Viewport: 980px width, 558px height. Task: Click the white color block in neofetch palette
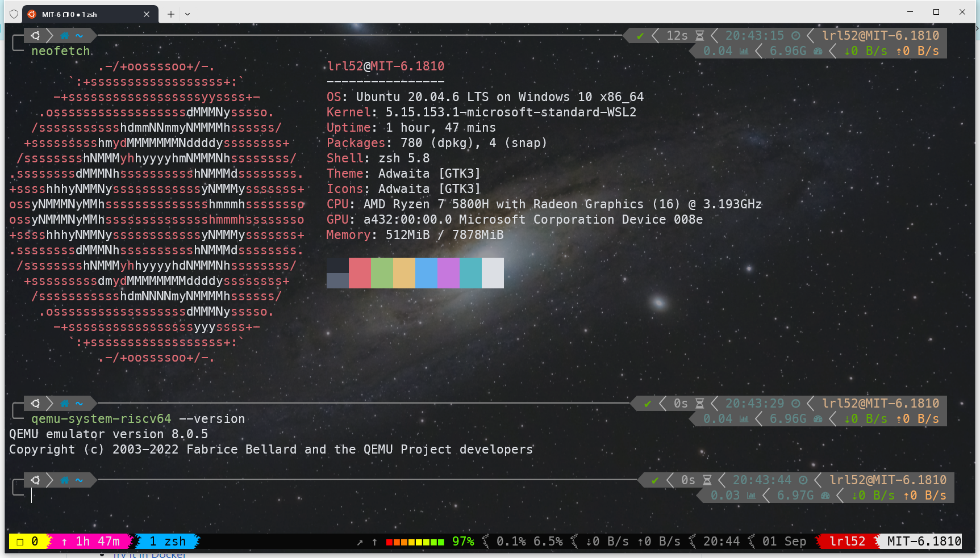coord(493,273)
